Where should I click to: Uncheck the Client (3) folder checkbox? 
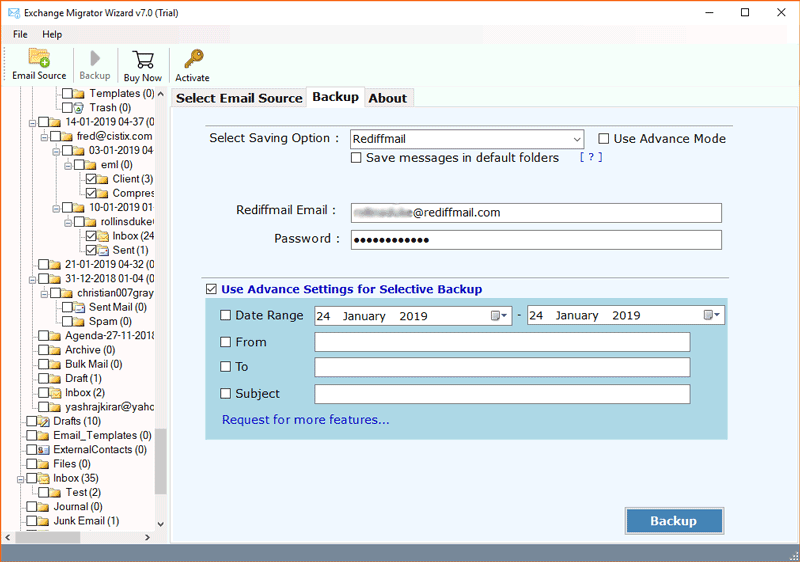(x=91, y=179)
